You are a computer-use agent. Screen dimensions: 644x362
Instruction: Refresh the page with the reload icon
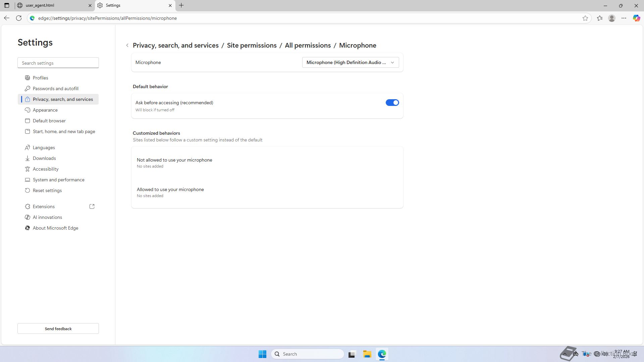click(x=19, y=18)
